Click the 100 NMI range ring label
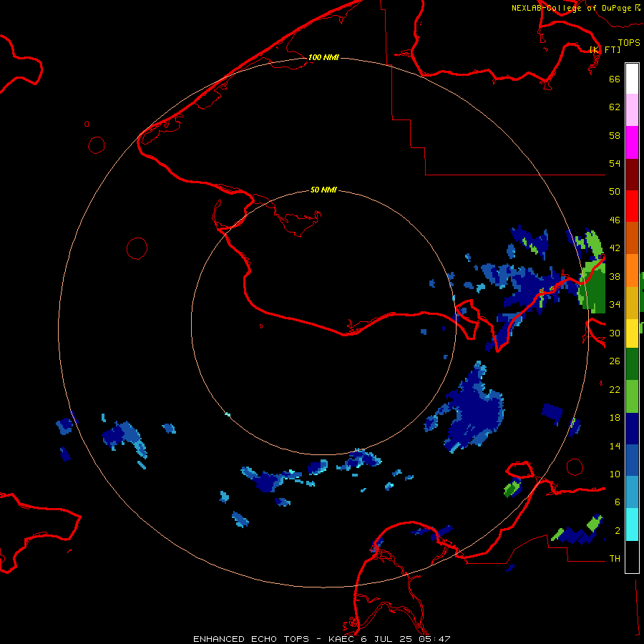This screenshot has width=644, height=644. 323,57
